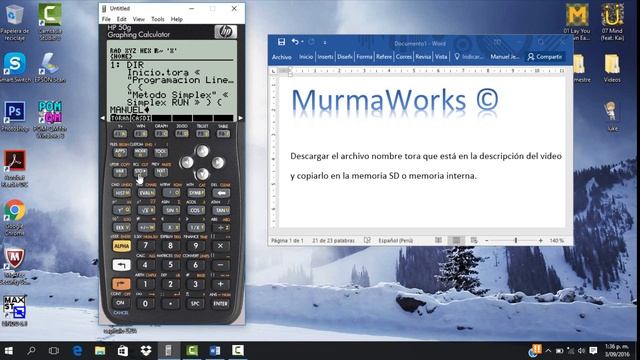Save the Word document with floppy icon

pyautogui.click(x=281, y=42)
